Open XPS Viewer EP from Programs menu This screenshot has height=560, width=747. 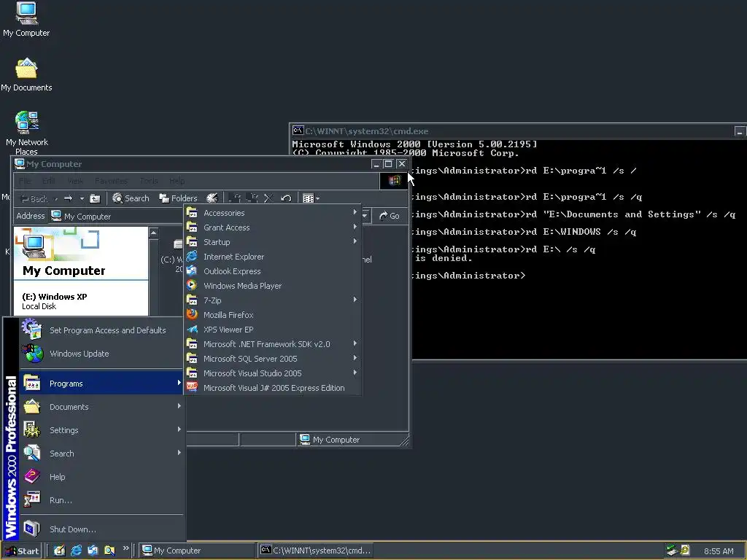tap(272, 330)
